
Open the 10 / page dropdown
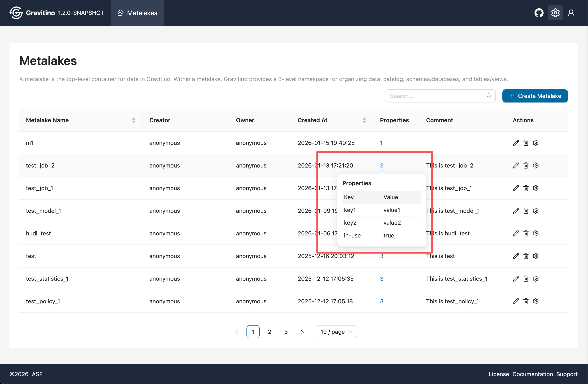[x=336, y=332]
